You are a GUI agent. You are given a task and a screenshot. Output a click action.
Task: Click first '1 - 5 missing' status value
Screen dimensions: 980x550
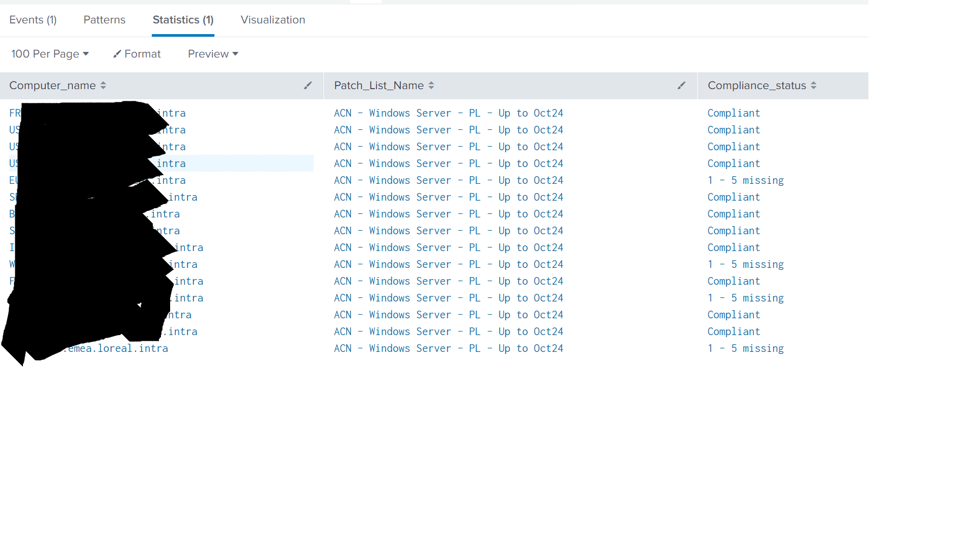pos(745,180)
